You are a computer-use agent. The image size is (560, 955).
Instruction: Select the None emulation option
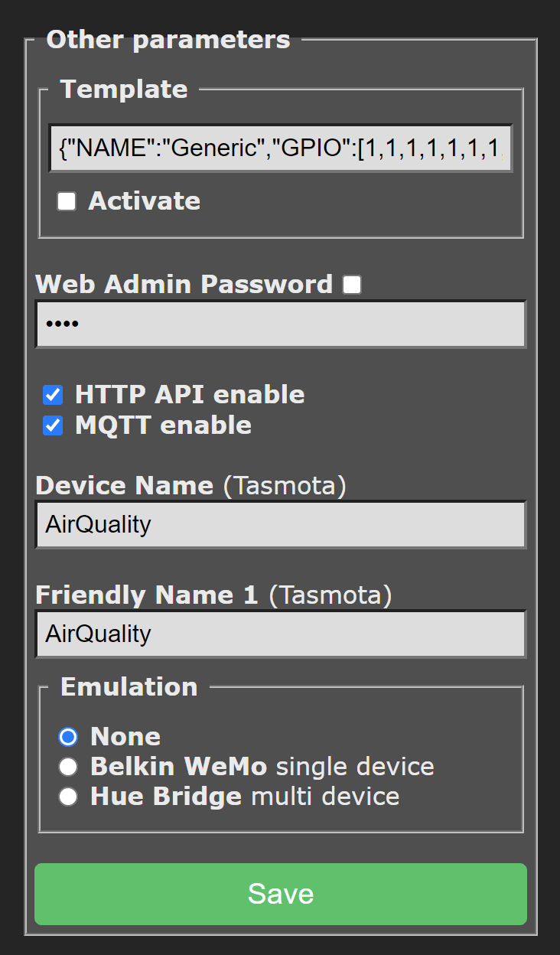tap(68, 737)
